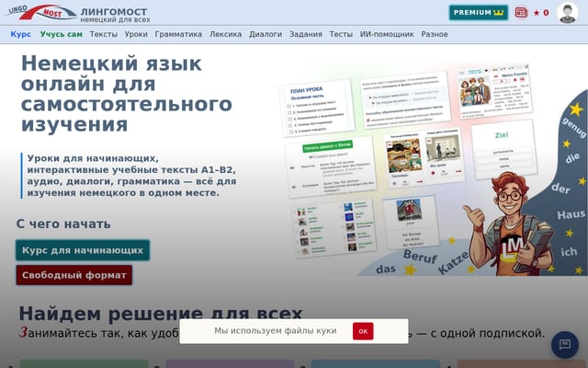588x368 pixels.
Task: Open the Диалоги menu item
Action: coord(266,34)
